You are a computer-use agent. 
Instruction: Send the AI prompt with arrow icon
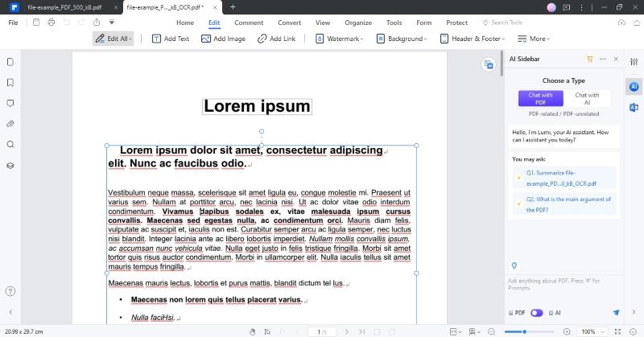(616, 312)
